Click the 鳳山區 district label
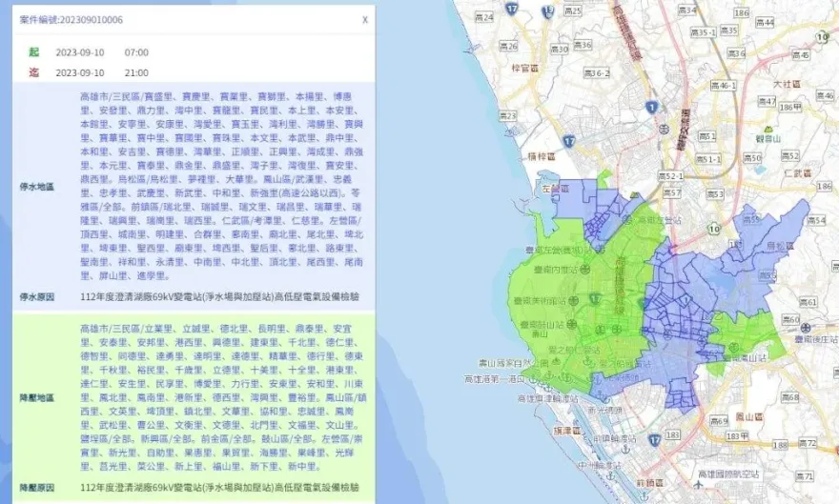This screenshot has width=839, height=504. point(749,416)
